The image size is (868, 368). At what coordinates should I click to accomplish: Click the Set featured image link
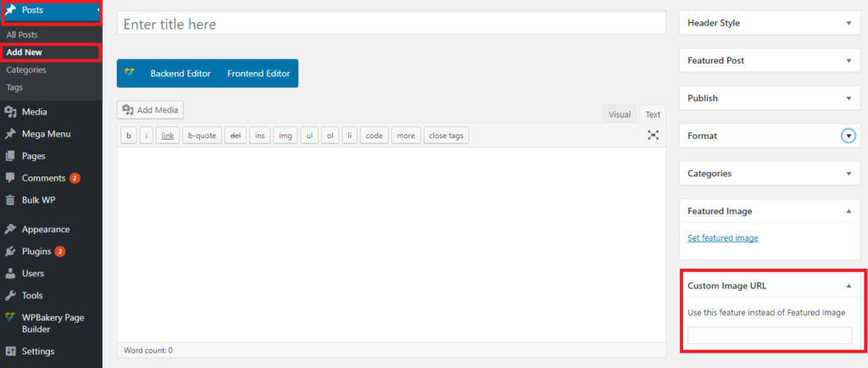coord(722,237)
